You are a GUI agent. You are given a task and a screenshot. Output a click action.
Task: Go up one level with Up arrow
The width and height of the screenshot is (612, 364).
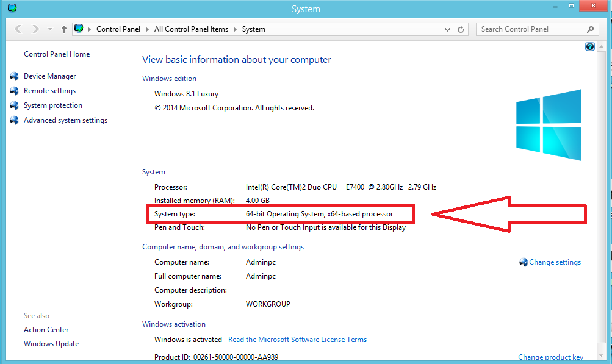coord(64,29)
